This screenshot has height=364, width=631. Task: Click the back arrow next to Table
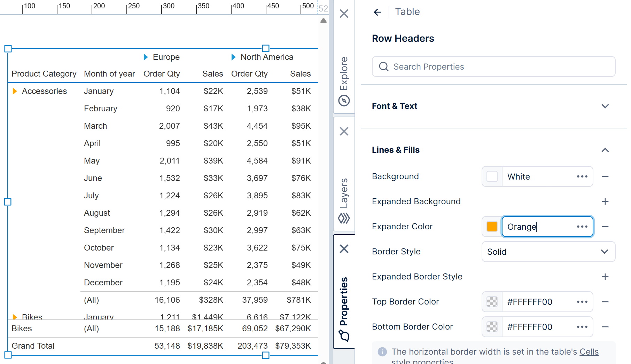(377, 12)
